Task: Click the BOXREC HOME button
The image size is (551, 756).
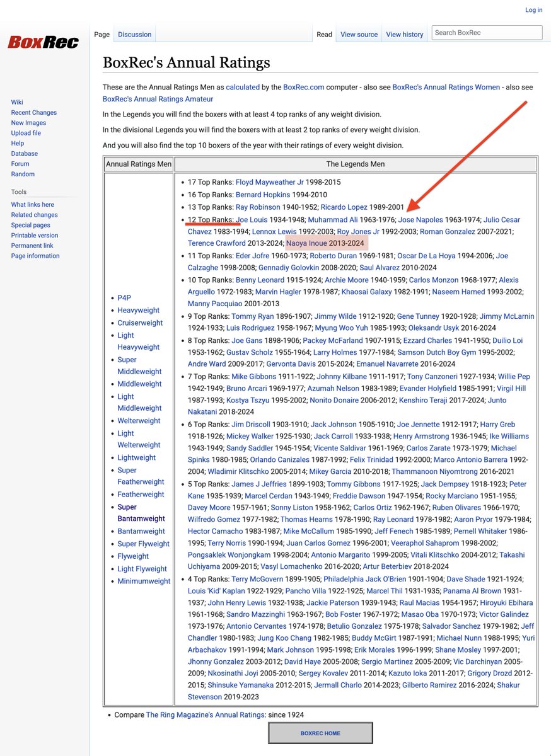Action: pyautogui.click(x=320, y=733)
